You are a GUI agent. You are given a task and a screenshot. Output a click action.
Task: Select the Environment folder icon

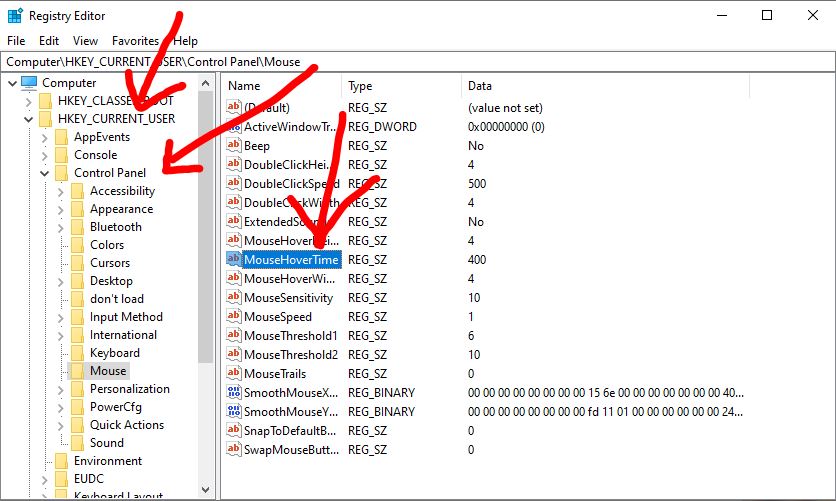pyautogui.click(x=61, y=461)
